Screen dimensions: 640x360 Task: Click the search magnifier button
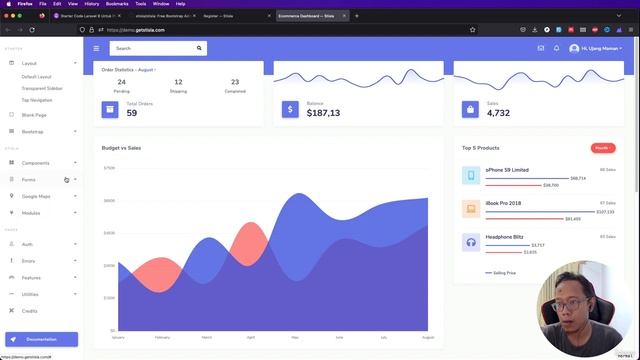pyautogui.click(x=199, y=48)
